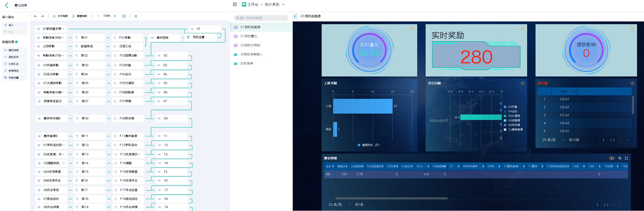Open info icon on 其它出勤 chart
The image size is (644, 211).
(522, 83)
